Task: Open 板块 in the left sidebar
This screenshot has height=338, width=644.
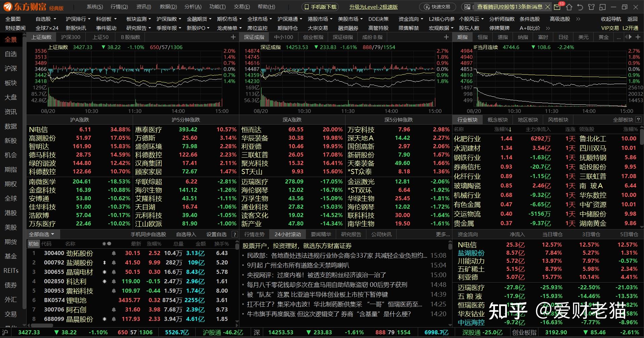Action: click(x=11, y=83)
